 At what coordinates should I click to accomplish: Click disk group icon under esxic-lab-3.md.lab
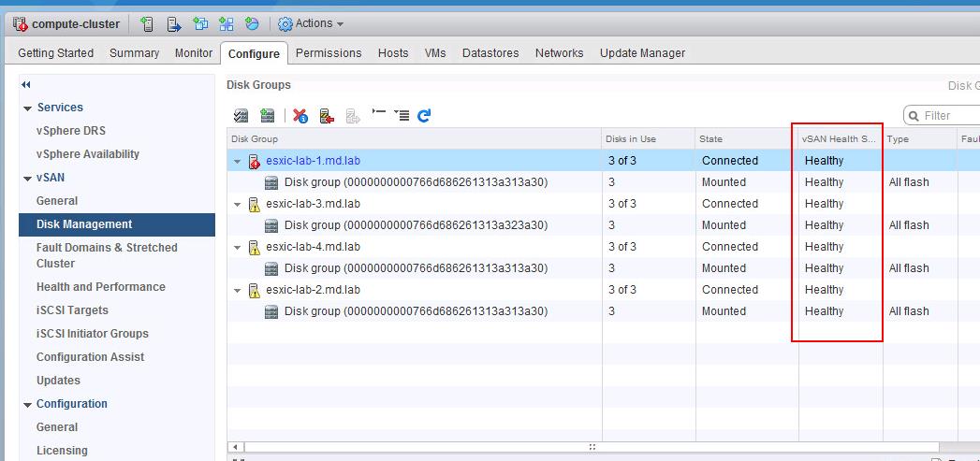271,225
